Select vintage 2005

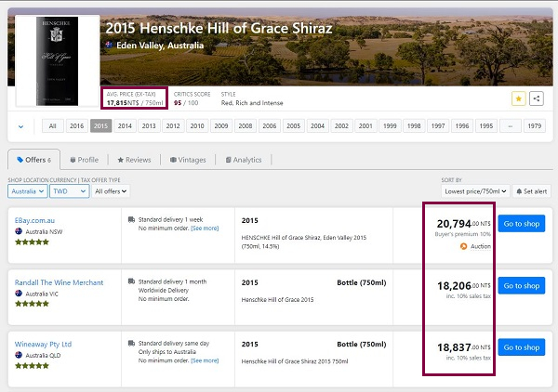[x=294, y=125]
